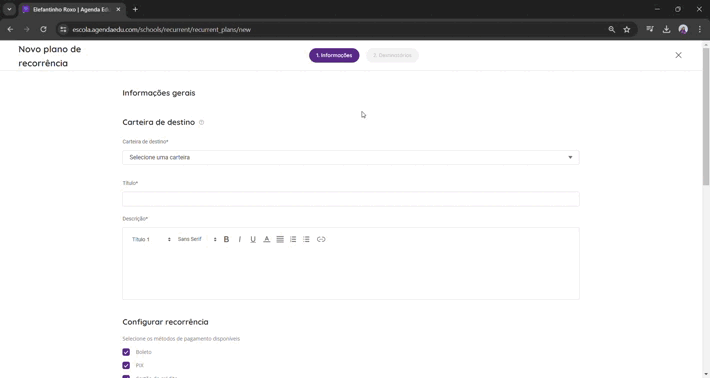Image resolution: width=710 pixels, height=378 pixels.
Task: Open text alignment option in editor toolbar
Action: 280,239
